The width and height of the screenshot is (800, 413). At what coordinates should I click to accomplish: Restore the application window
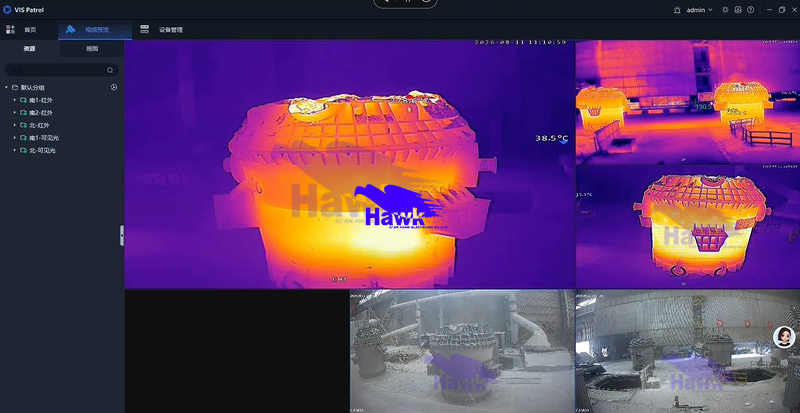(782, 10)
